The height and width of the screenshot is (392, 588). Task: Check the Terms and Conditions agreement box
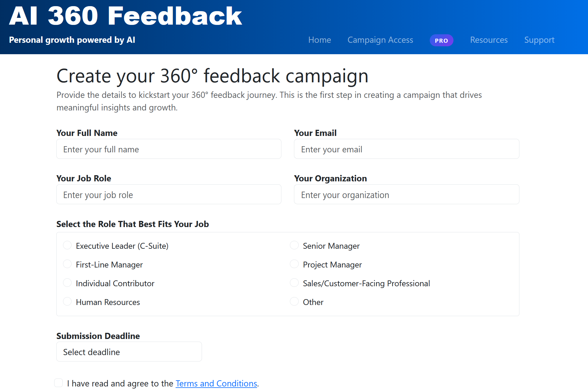pyautogui.click(x=59, y=383)
